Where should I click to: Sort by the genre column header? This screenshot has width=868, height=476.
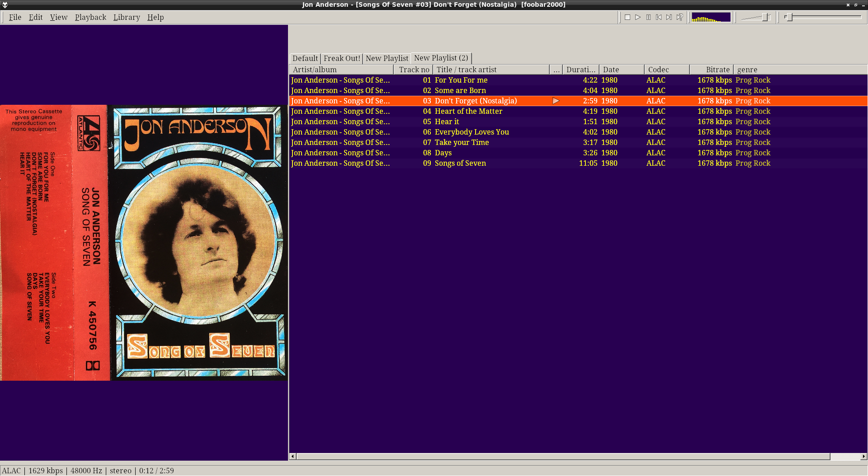(800, 70)
